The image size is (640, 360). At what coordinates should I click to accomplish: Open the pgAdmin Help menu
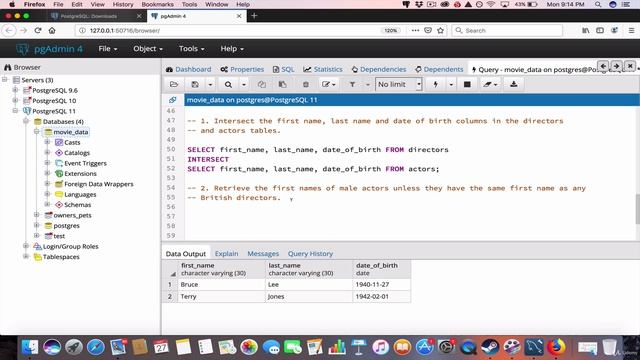tap(232, 49)
